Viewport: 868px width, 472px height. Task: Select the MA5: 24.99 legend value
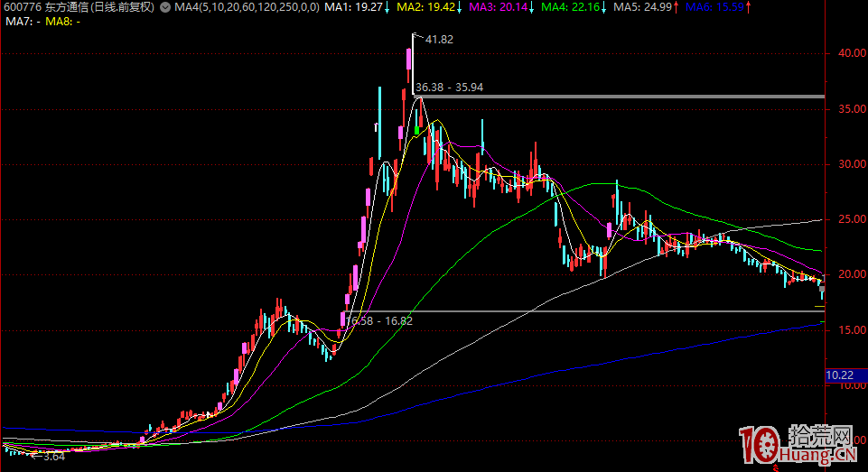pyautogui.click(x=641, y=7)
